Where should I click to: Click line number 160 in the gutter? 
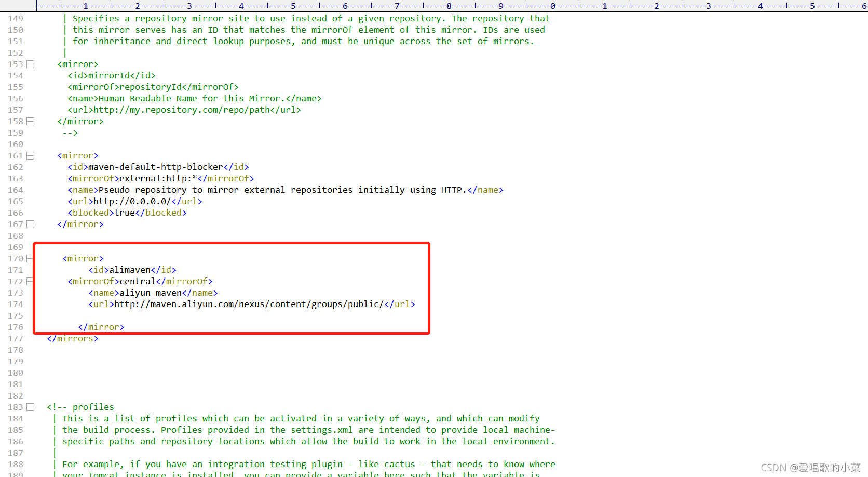click(x=16, y=144)
